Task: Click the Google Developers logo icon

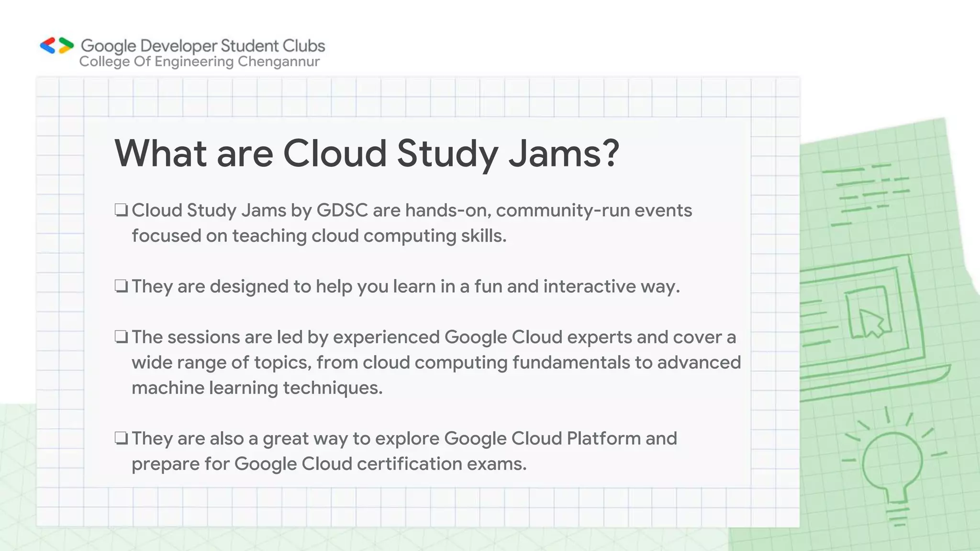Action: point(57,46)
